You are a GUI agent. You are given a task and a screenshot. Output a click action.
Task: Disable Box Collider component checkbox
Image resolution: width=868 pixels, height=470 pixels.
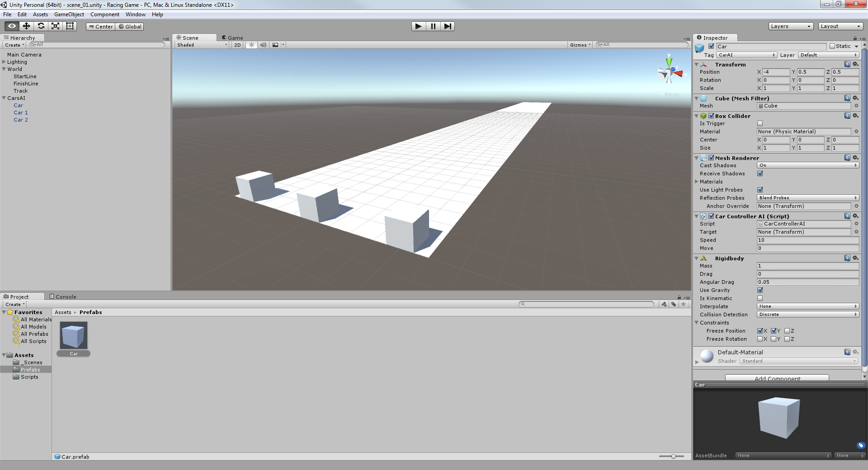(x=711, y=116)
